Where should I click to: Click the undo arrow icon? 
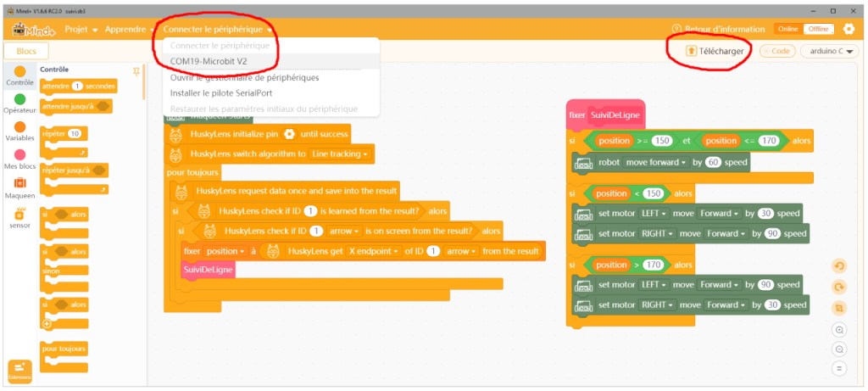tap(839, 265)
